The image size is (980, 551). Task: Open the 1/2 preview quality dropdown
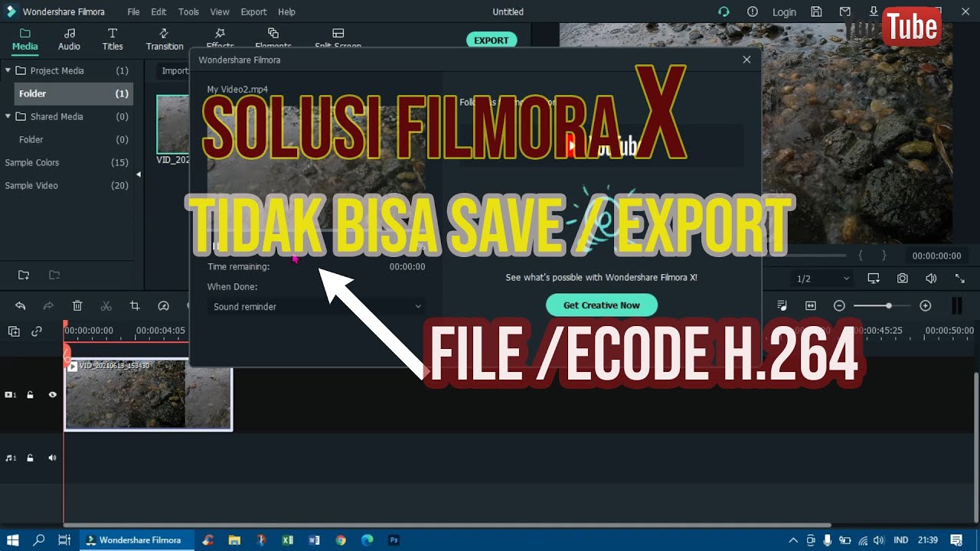coord(823,279)
